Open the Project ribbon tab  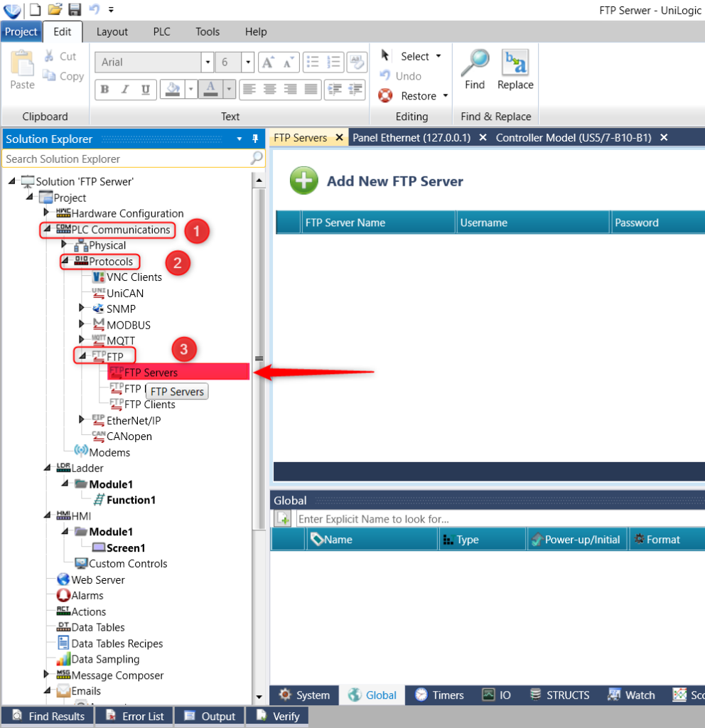(x=21, y=31)
